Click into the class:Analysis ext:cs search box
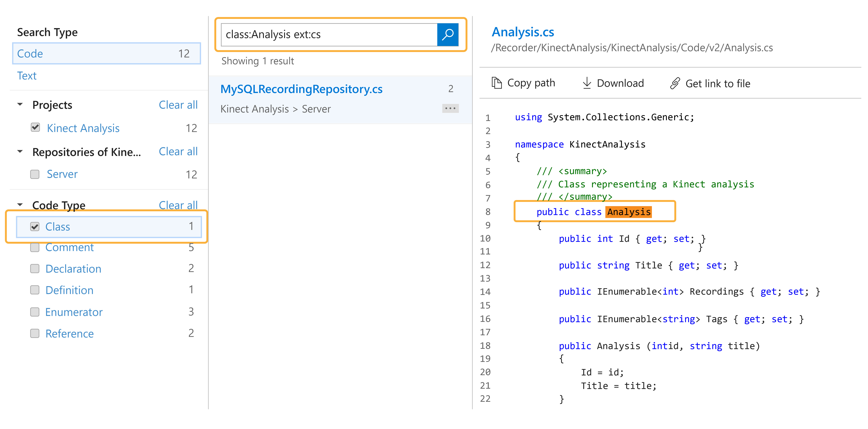Viewport: 868px width, 429px height. click(329, 34)
